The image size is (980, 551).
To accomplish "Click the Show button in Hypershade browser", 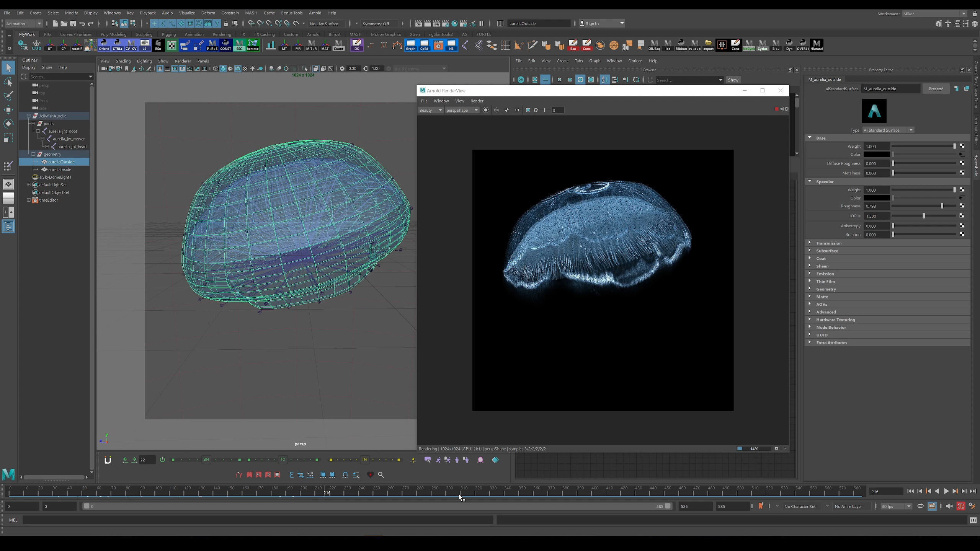I will (733, 80).
